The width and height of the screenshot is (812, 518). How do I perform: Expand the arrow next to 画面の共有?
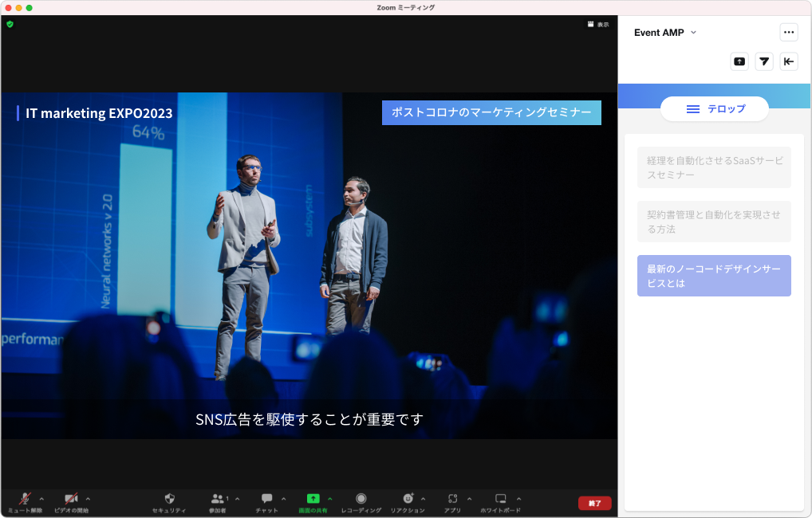click(330, 499)
